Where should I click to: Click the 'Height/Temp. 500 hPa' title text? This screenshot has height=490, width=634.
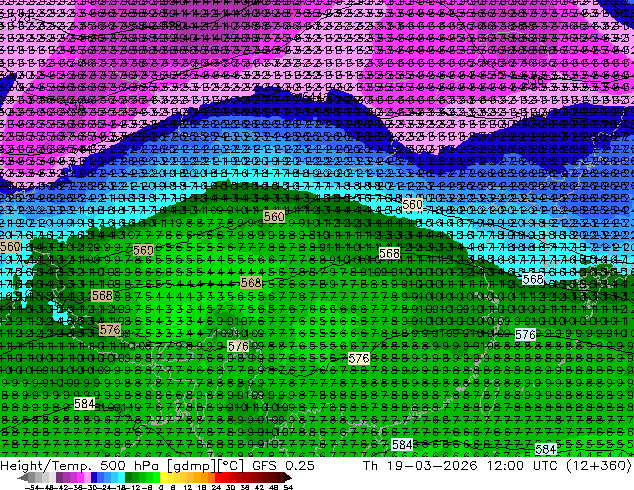click(x=80, y=465)
